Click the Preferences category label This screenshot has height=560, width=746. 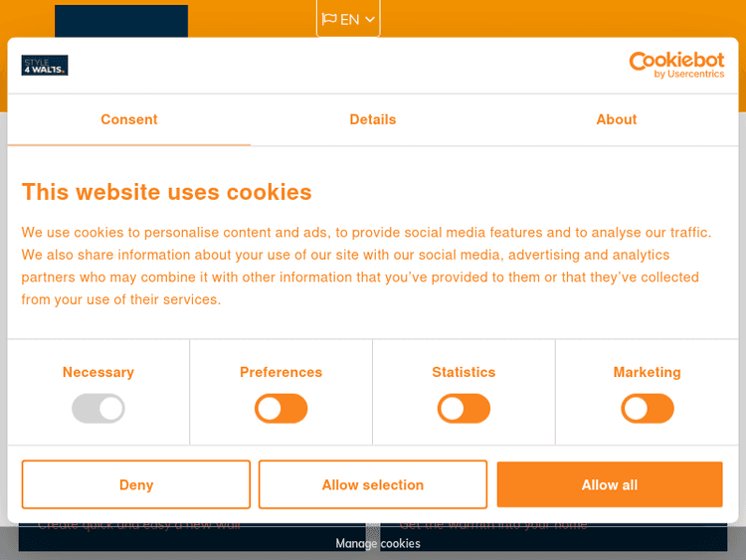click(x=281, y=372)
